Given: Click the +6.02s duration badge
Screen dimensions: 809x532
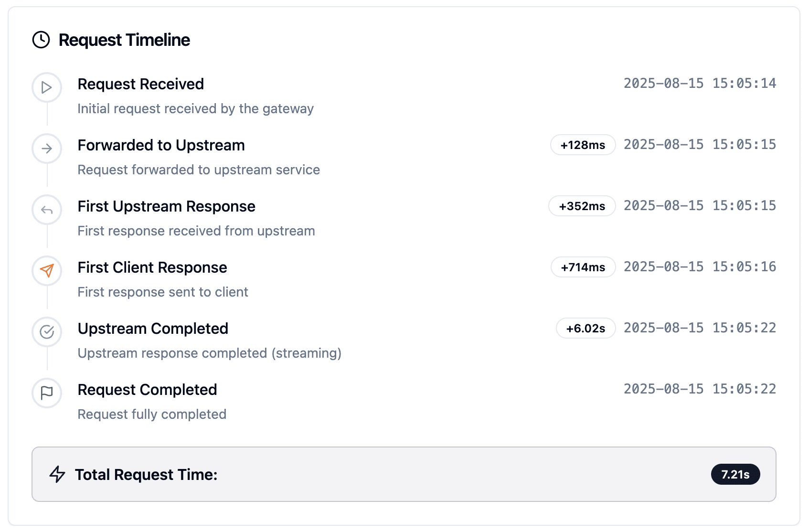Looking at the screenshot, I should [585, 328].
